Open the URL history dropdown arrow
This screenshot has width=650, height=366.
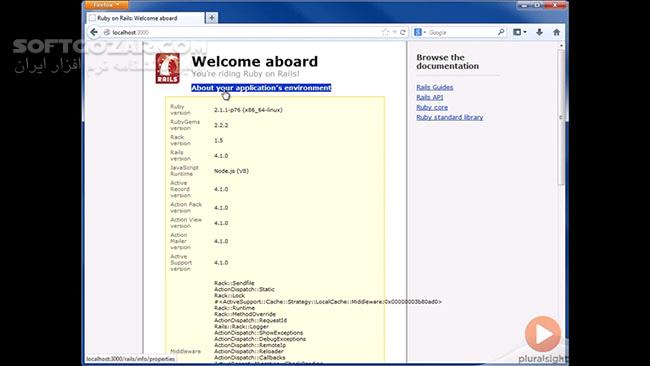click(x=394, y=32)
